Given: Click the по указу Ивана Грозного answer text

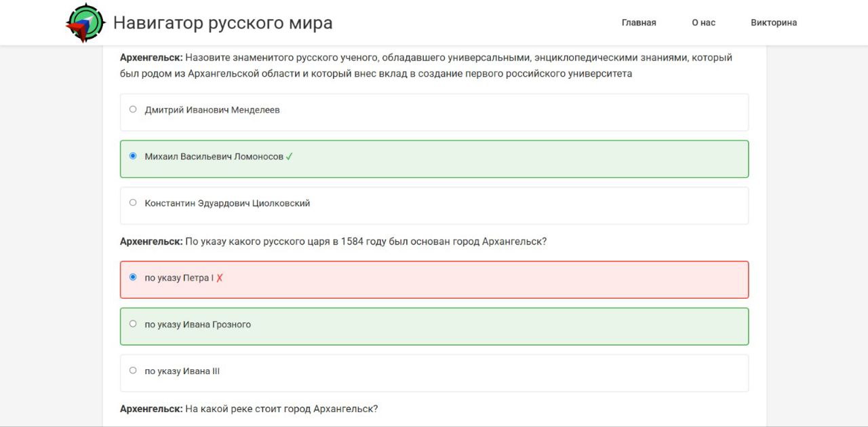Looking at the screenshot, I should [197, 324].
